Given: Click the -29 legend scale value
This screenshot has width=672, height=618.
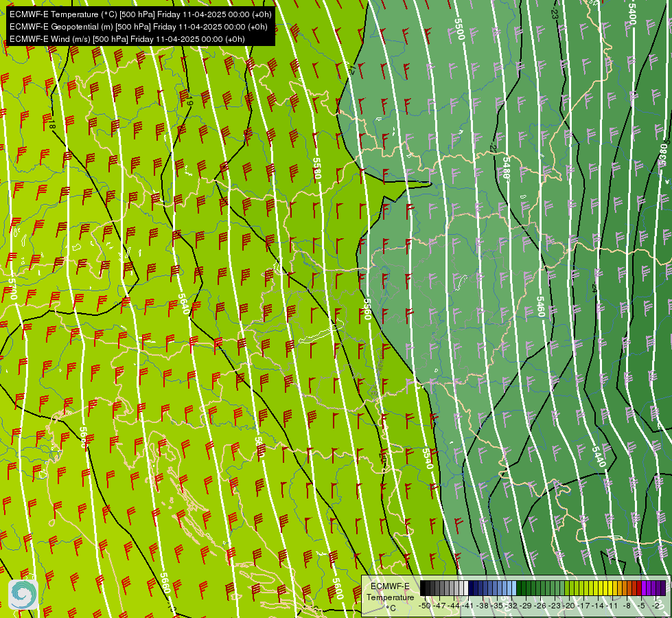Looking at the screenshot, I should click(x=525, y=606).
